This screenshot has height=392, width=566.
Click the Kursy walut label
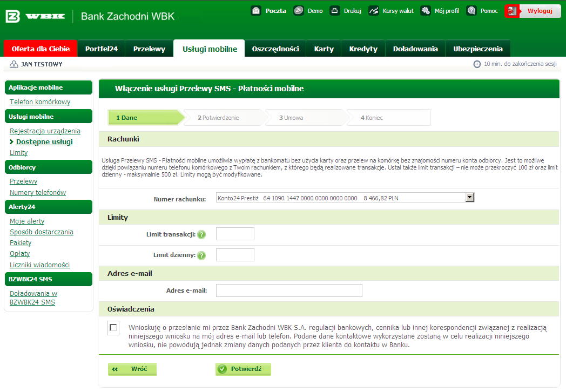pyautogui.click(x=398, y=11)
